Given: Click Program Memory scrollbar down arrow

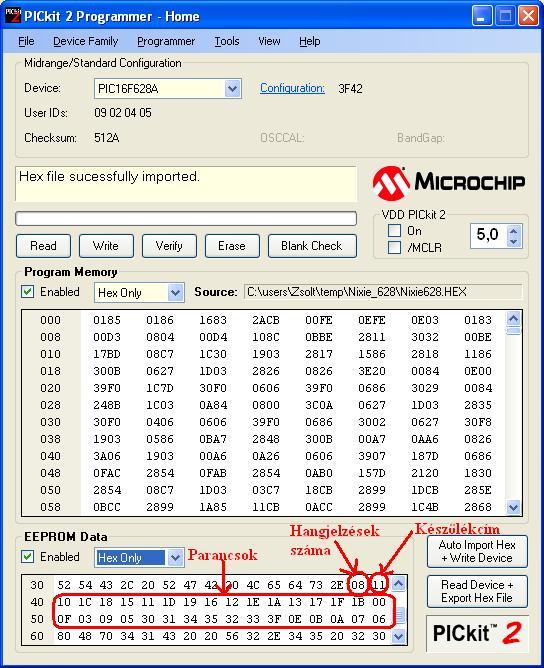Looking at the screenshot, I should 514,507.
